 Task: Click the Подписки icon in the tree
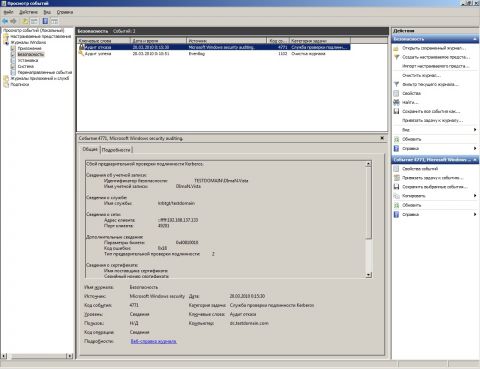point(6,84)
